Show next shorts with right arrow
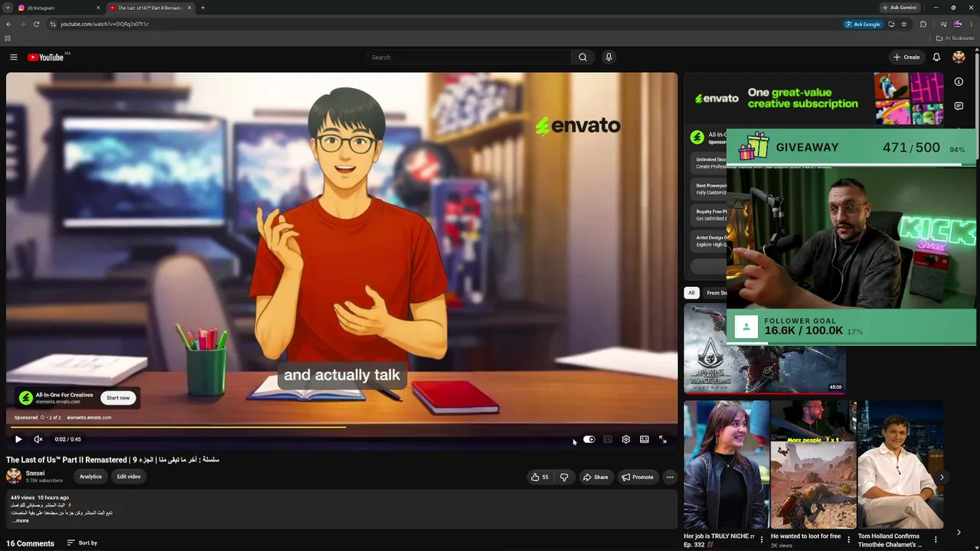This screenshot has height=551, width=980. 942,478
